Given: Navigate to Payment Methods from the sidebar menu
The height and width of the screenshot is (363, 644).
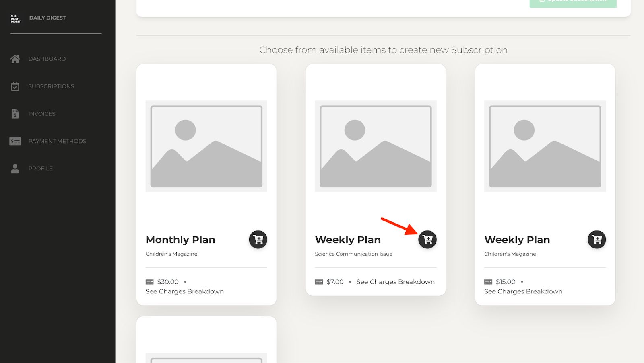Looking at the screenshot, I should click(57, 141).
